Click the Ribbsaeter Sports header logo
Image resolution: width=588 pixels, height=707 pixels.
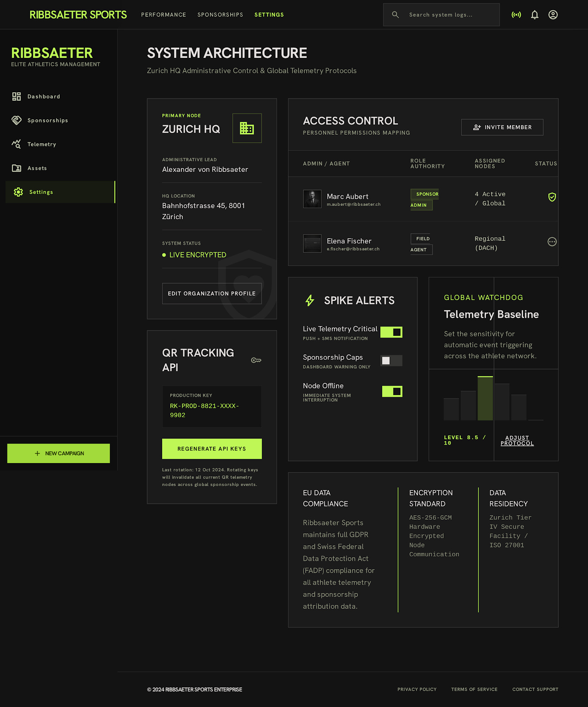(x=78, y=15)
